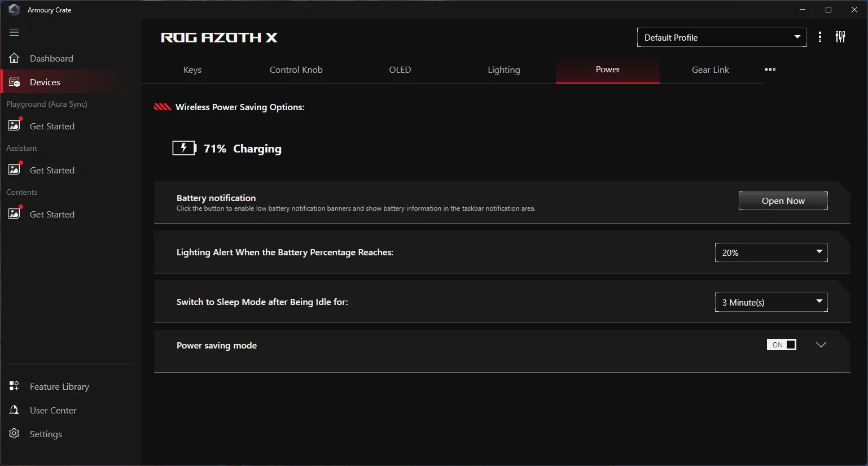Click the Assistant section label
868x466 pixels.
21,148
